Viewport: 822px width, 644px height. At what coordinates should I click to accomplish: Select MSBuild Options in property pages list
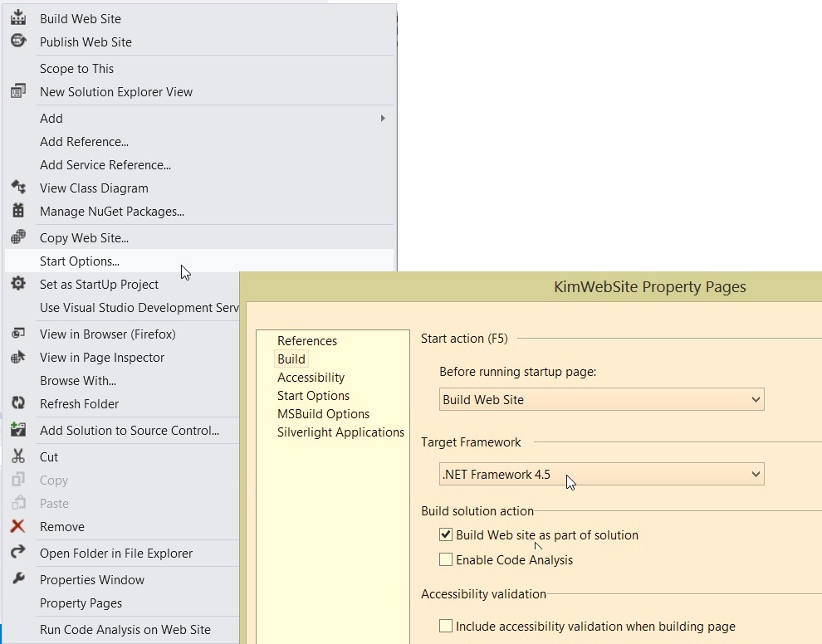pos(324,414)
